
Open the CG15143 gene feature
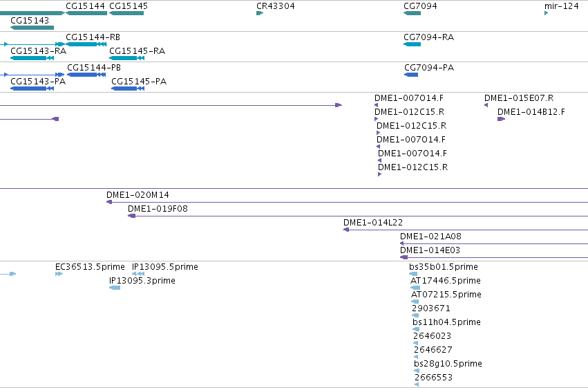[x=32, y=28]
